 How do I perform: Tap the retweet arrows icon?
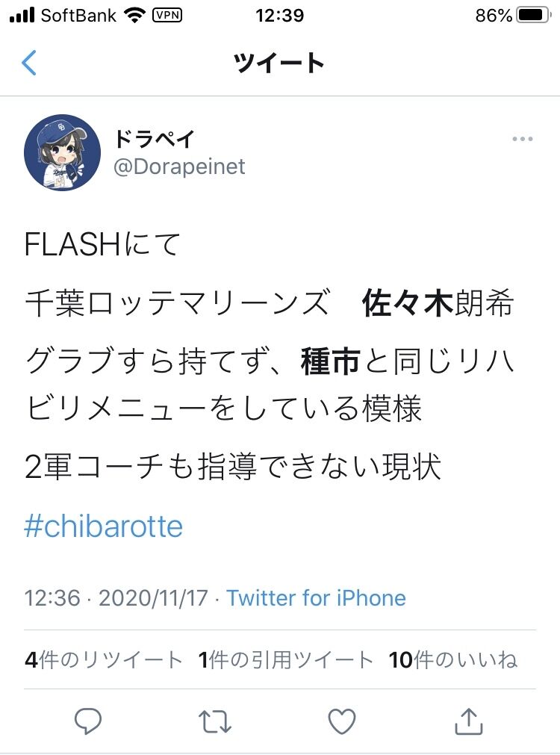click(215, 721)
